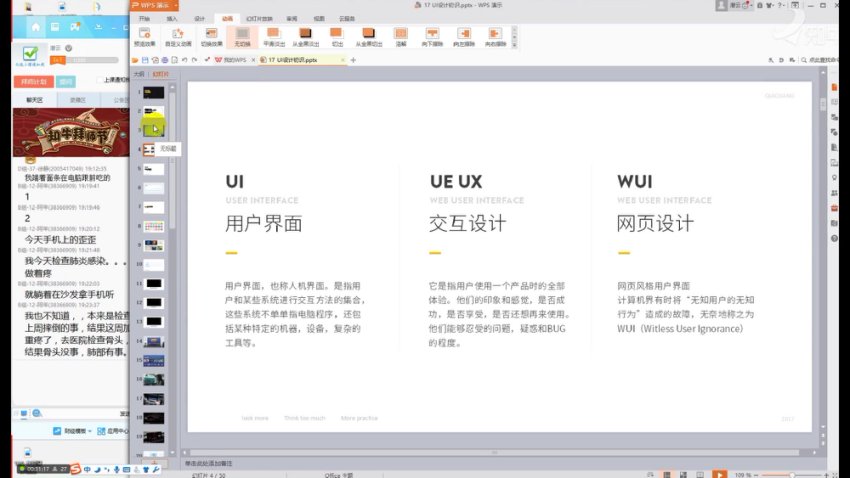The height and width of the screenshot is (478, 850).
Task: Click the 预览效果 preview animation icon
Action: (144, 36)
